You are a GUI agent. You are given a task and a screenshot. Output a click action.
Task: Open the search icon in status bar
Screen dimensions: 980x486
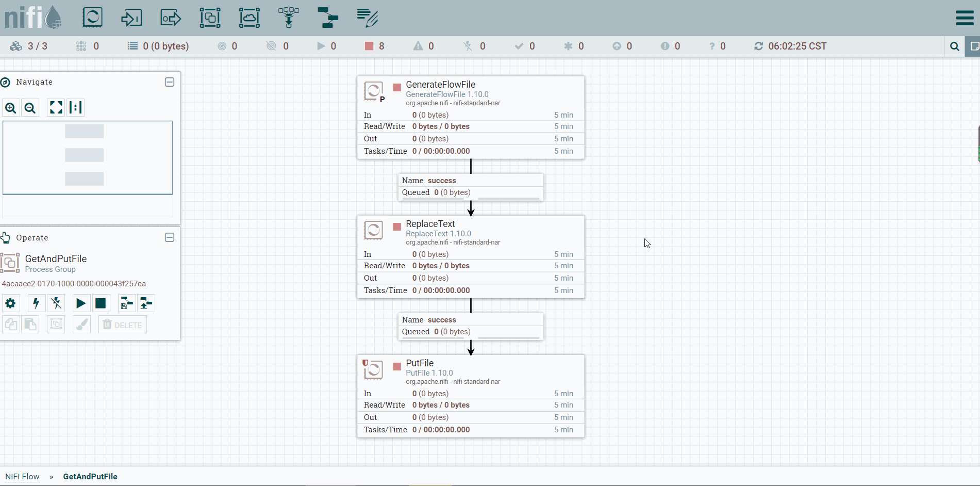[x=955, y=46]
